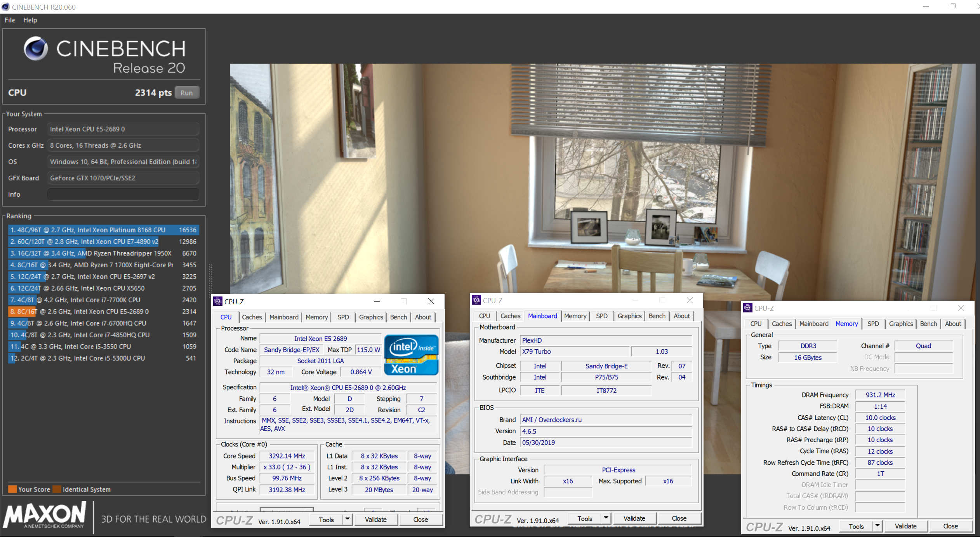Select SPD tab in Memory CPU-Z window

873,324
